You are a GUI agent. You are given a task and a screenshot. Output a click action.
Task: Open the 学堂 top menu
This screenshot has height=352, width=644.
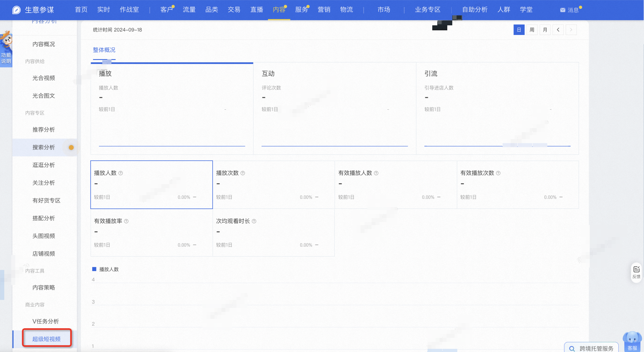coord(526,9)
